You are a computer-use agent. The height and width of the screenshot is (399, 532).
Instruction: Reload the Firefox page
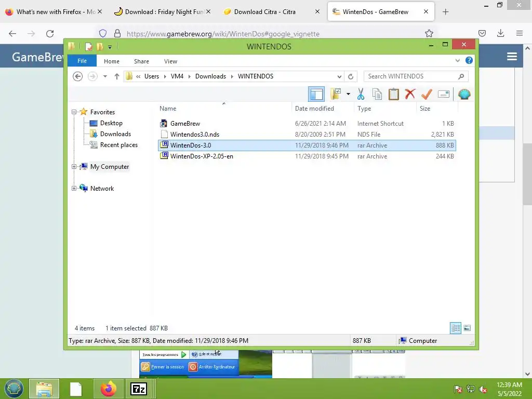tap(50, 34)
